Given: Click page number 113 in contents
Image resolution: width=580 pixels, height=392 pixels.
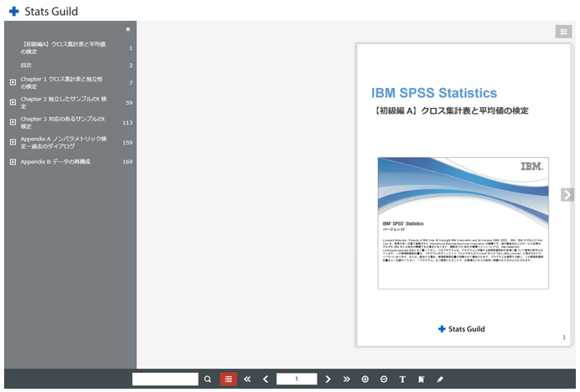Looking at the screenshot, I should coord(128,122).
